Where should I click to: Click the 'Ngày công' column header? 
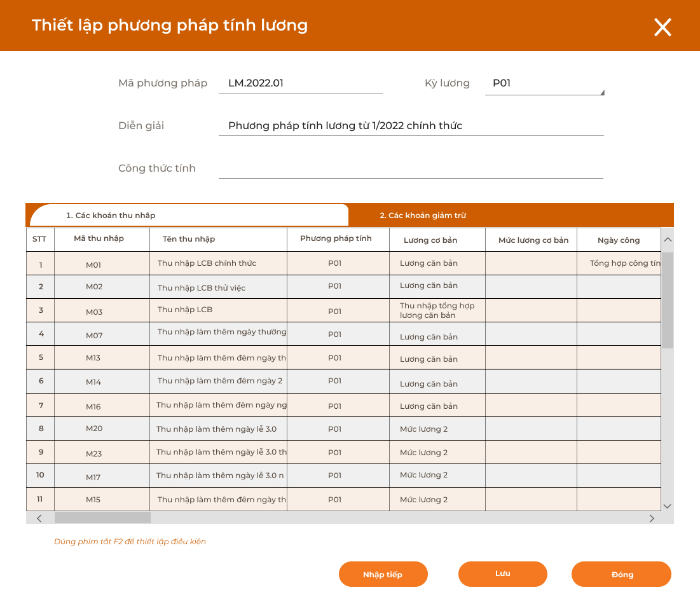click(x=618, y=240)
